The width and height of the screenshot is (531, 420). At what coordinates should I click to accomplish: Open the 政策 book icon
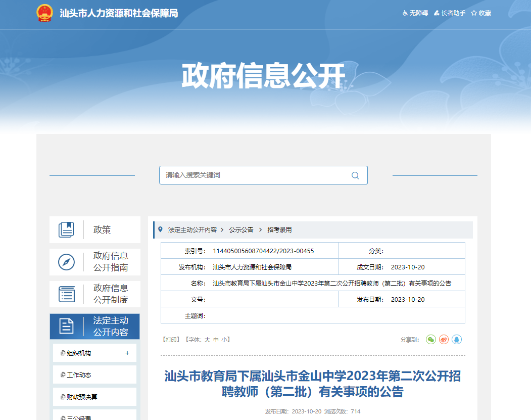coord(66,230)
